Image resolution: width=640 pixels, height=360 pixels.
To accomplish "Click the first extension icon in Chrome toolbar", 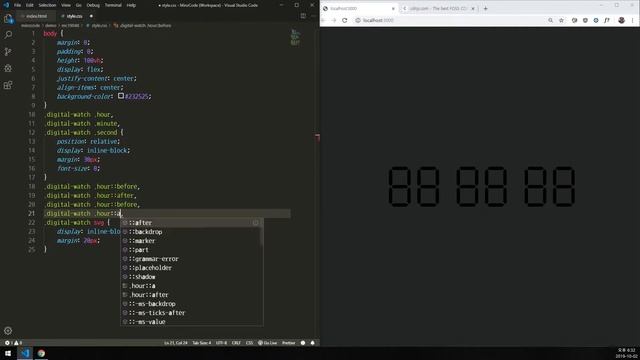I will 574,20.
